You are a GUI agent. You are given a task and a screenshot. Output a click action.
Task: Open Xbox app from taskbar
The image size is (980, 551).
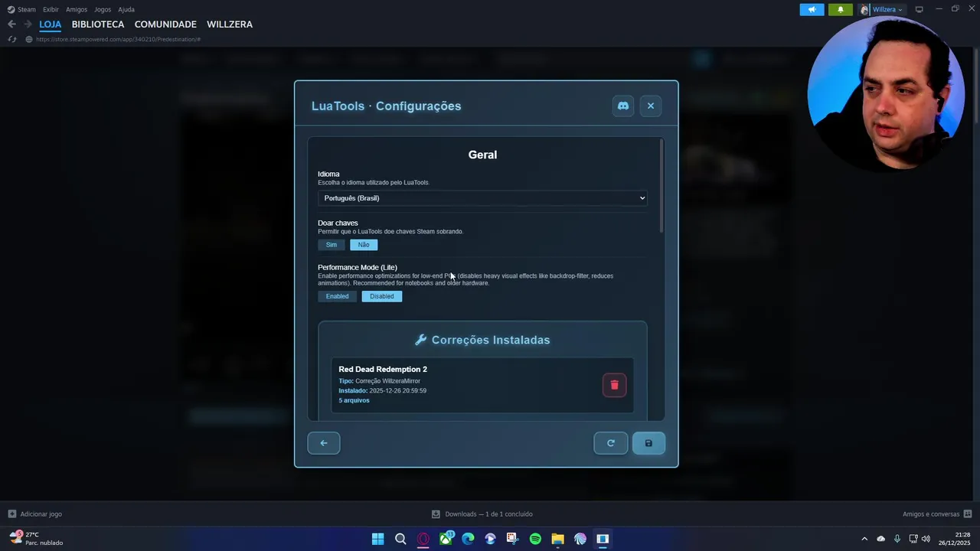[446, 539]
